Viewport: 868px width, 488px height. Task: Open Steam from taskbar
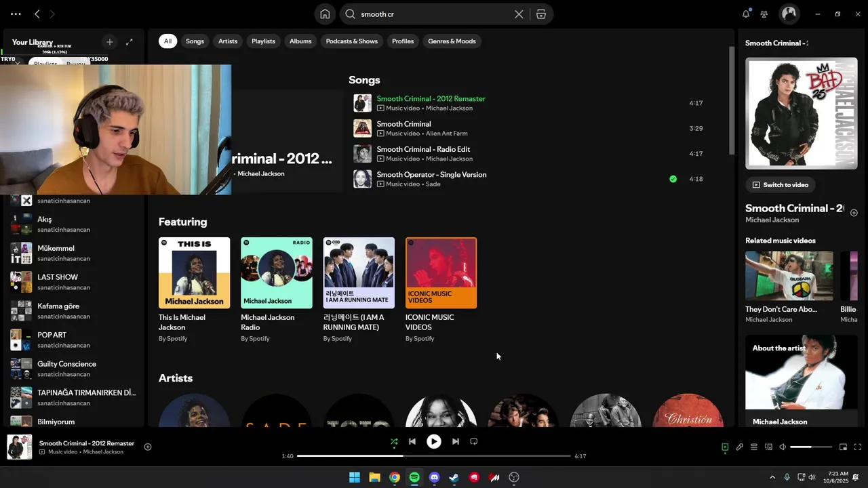[x=454, y=477]
